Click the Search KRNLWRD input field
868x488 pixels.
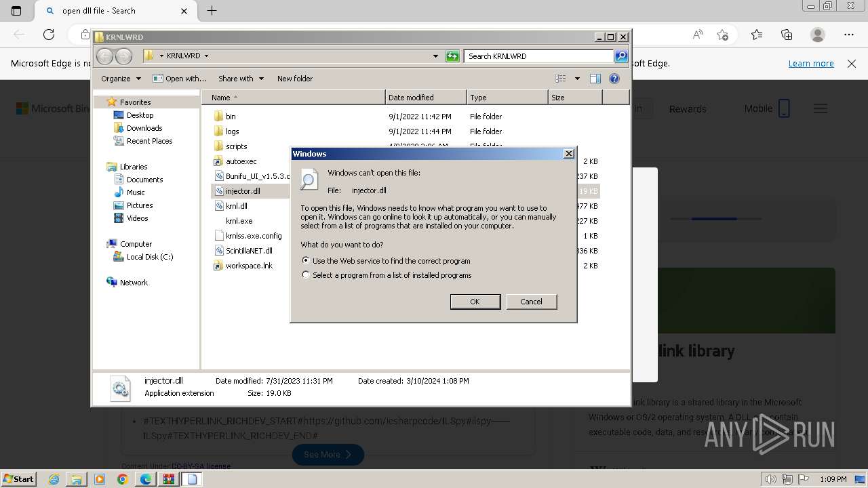(539, 56)
